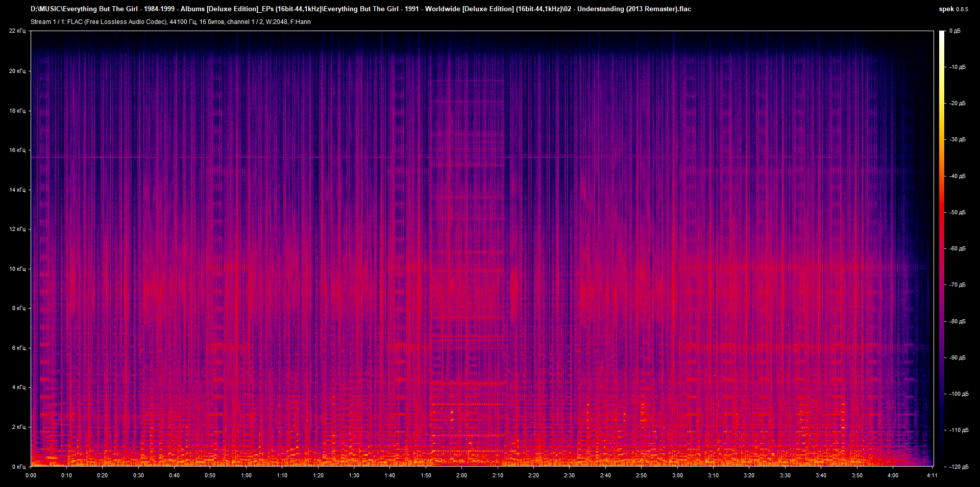Click the '0:00' time axis label
Image resolution: width=980 pixels, height=487 pixels.
coord(31,475)
